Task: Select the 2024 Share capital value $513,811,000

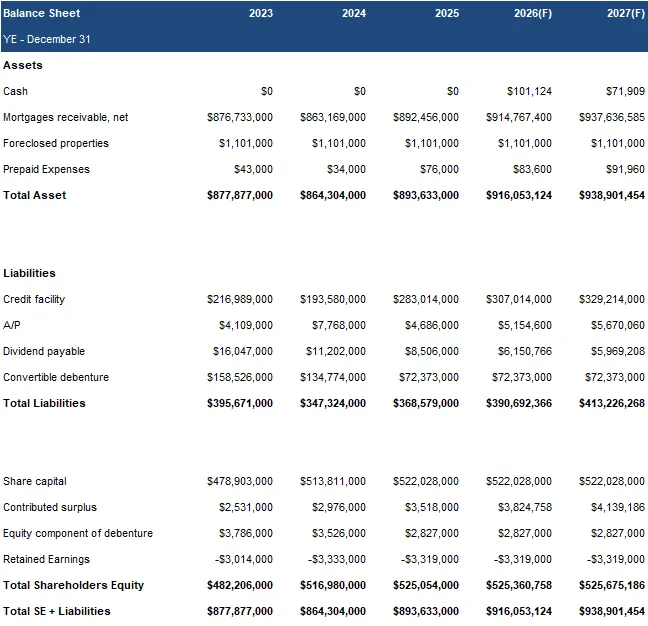Action: [x=333, y=481]
